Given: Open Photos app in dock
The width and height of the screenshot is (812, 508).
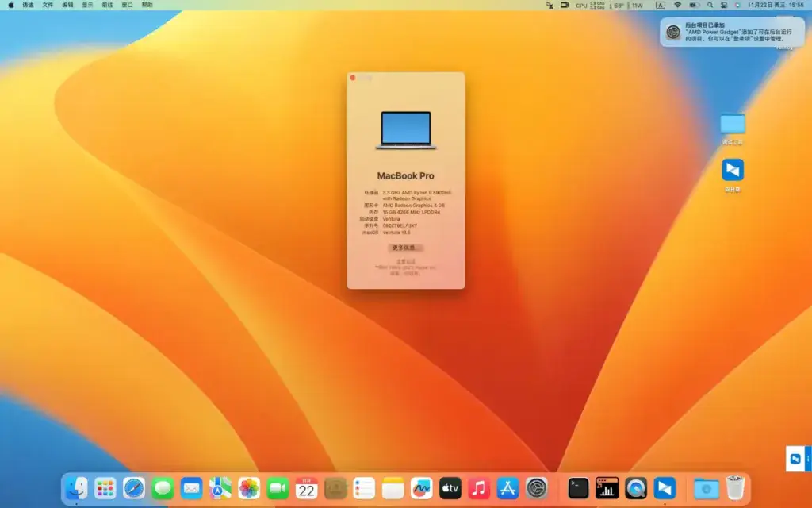Looking at the screenshot, I should [248, 488].
